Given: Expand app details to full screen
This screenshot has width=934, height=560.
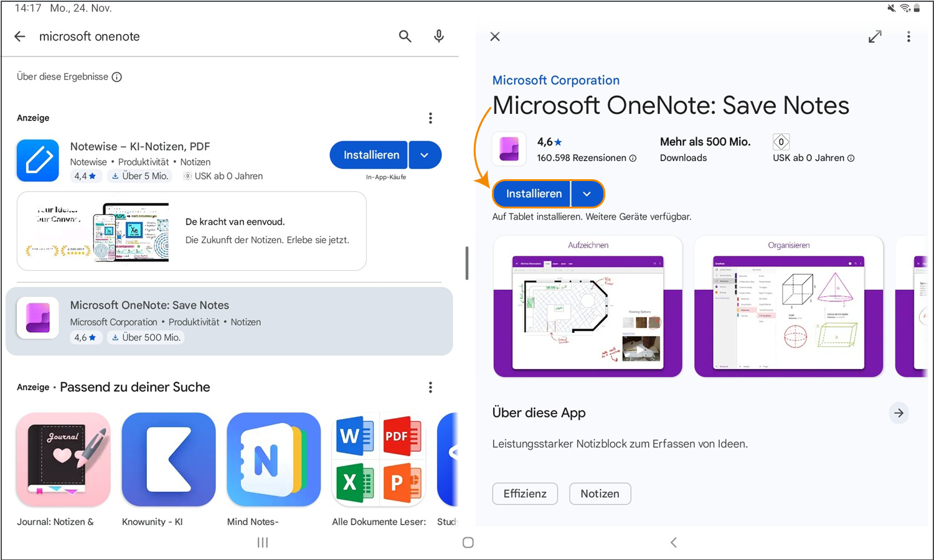Looking at the screenshot, I should point(875,37).
